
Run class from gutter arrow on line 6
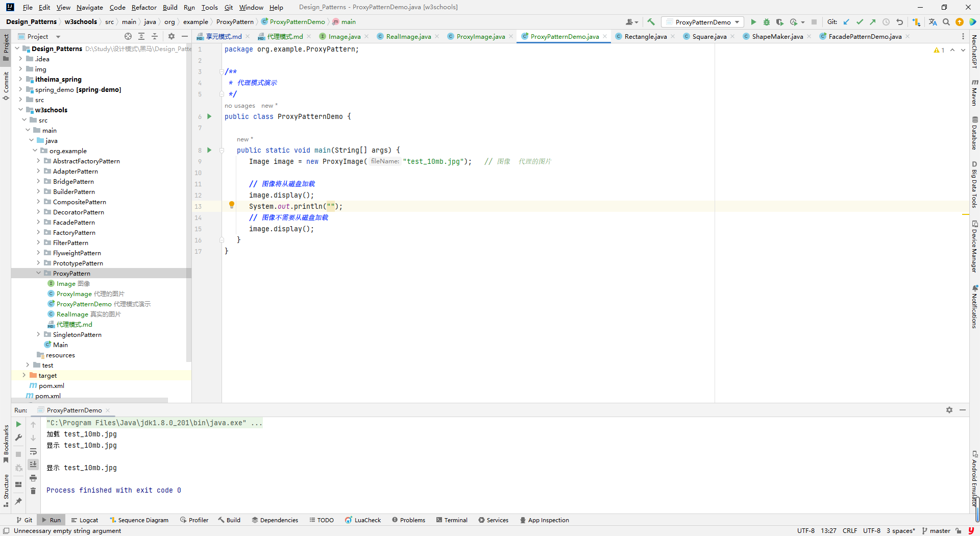[209, 116]
